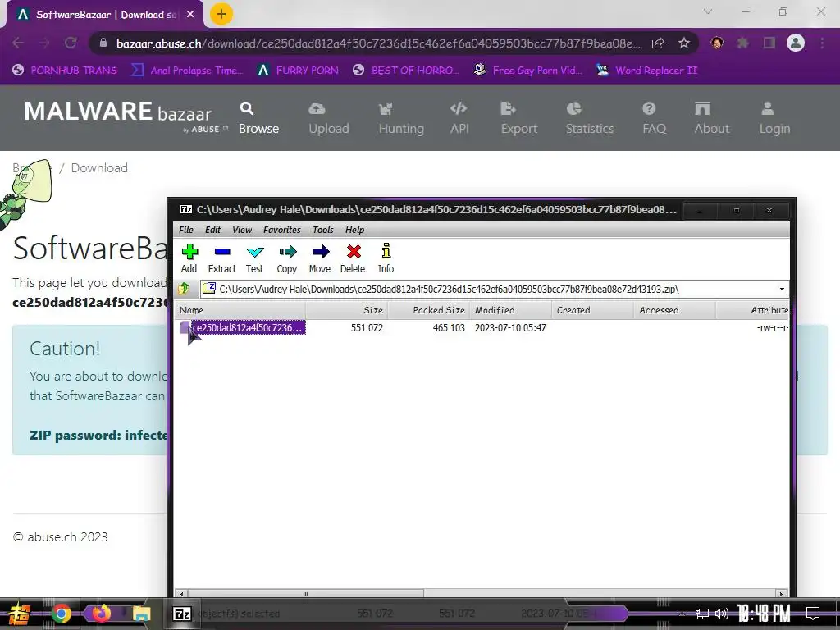Sort by the Name column header
The height and width of the screenshot is (630, 840).
pos(240,310)
